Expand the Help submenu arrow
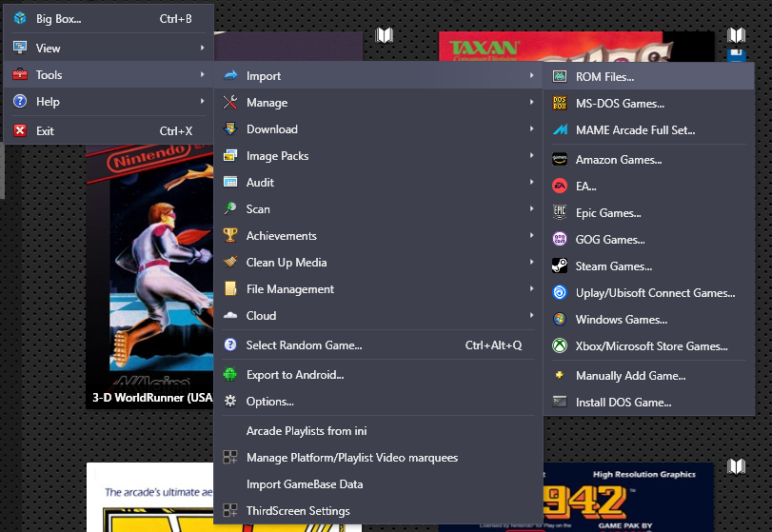This screenshot has height=532, width=772. pos(203,101)
